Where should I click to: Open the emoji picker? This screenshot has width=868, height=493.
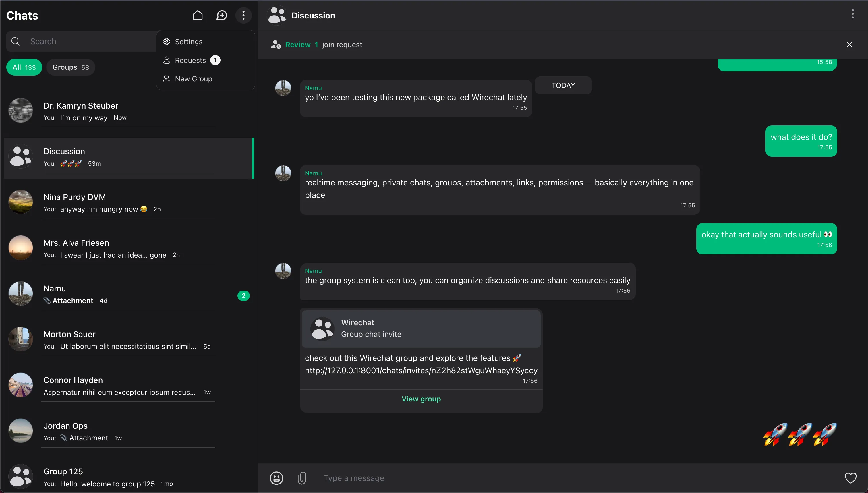(276, 478)
